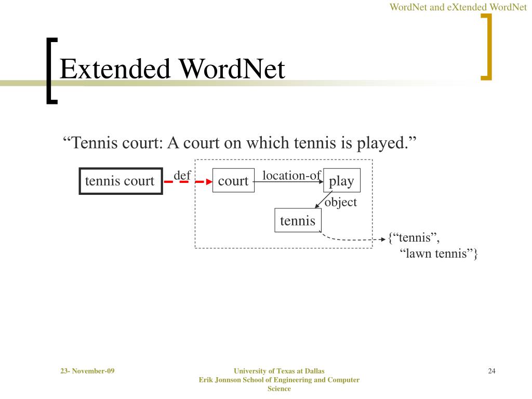Select the 'tennis' node box
Viewport: 532px width, 399px height.
pos(298,220)
